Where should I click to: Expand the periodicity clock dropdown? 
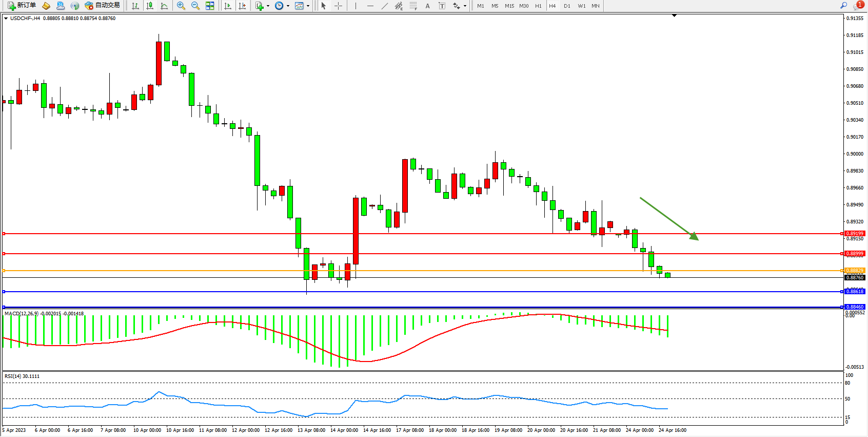tap(288, 6)
